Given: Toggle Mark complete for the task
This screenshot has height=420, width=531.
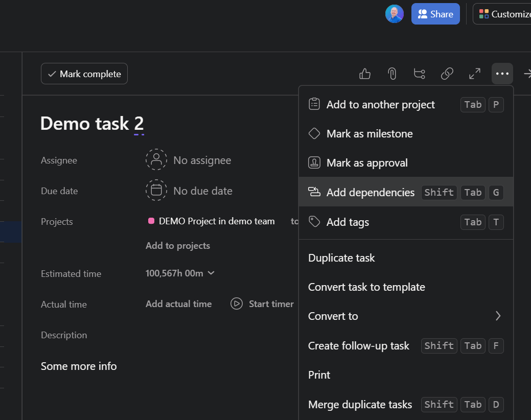Looking at the screenshot, I should (x=84, y=74).
